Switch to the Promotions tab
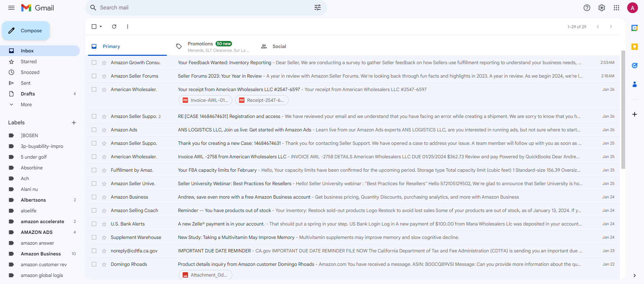The height and width of the screenshot is (284, 644). tap(213, 46)
